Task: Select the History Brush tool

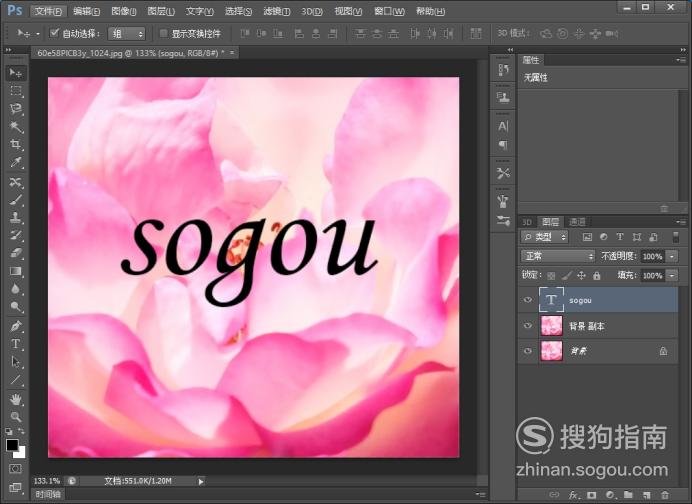Action: [16, 235]
